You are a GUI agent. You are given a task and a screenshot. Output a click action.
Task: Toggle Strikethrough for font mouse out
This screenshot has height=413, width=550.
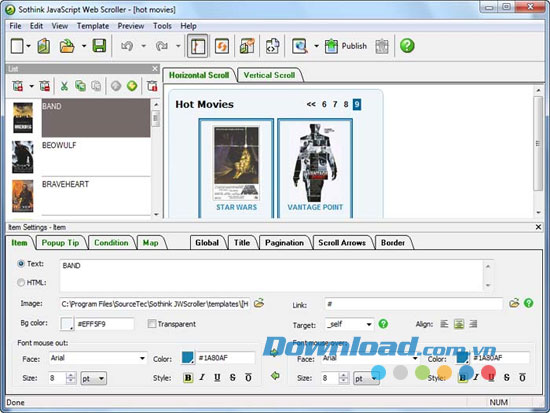point(233,378)
